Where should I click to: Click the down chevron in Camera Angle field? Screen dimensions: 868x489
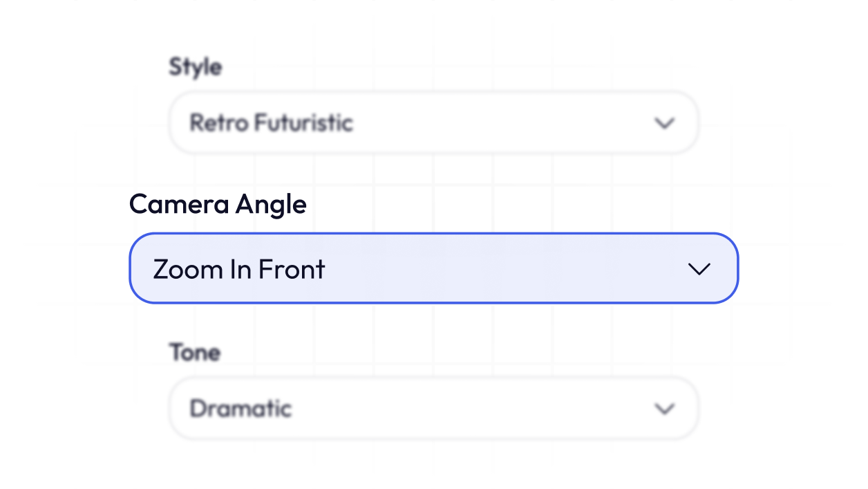[x=699, y=269]
